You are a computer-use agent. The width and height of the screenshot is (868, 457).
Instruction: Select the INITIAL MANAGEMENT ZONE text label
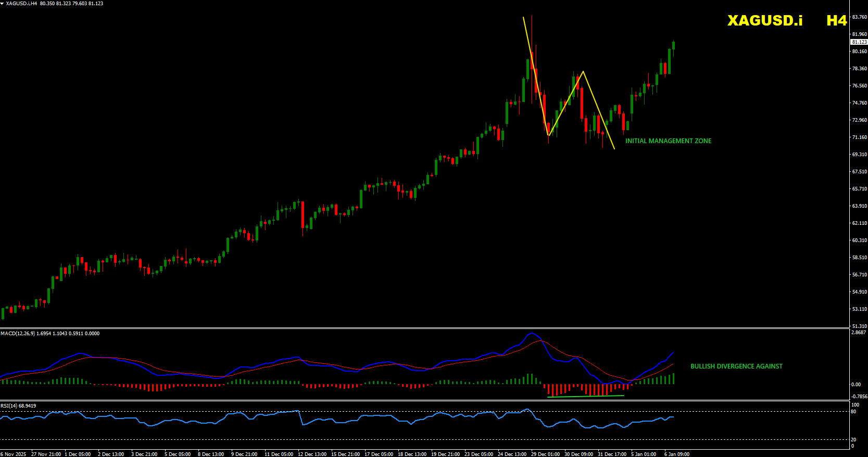(668, 141)
